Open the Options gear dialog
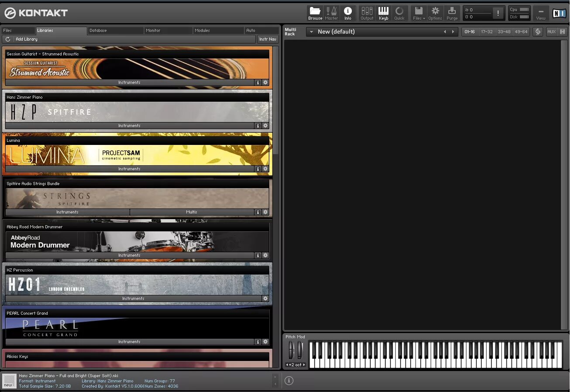571x392 pixels. (435, 13)
